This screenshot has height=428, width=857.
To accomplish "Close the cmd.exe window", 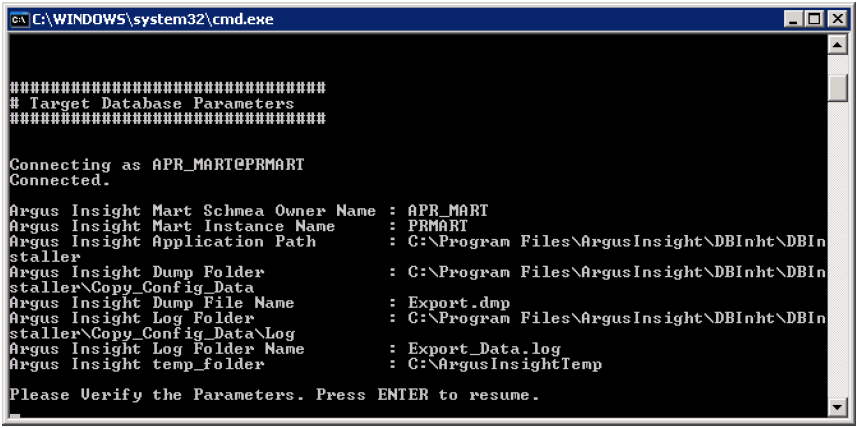I will point(836,20).
